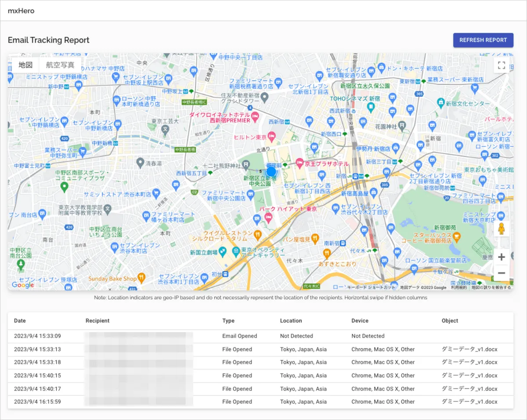Click the Date column header
This screenshot has width=527, height=420.
point(20,321)
